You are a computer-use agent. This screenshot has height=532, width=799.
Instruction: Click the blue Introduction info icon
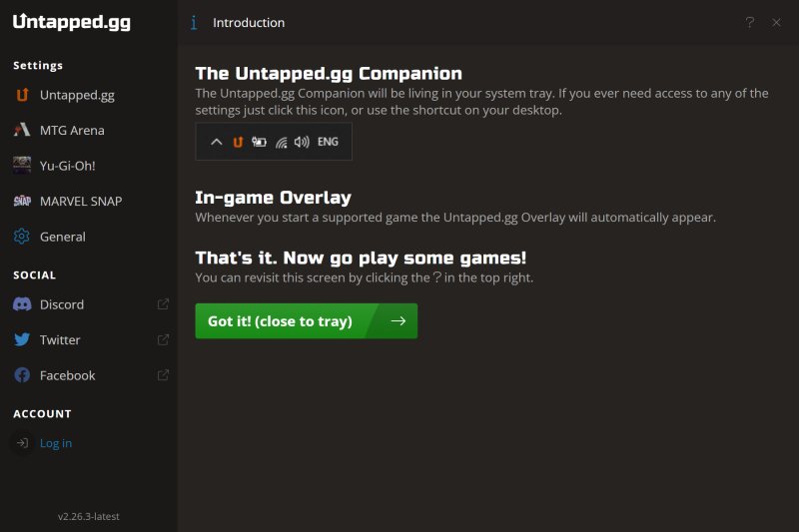(x=194, y=22)
